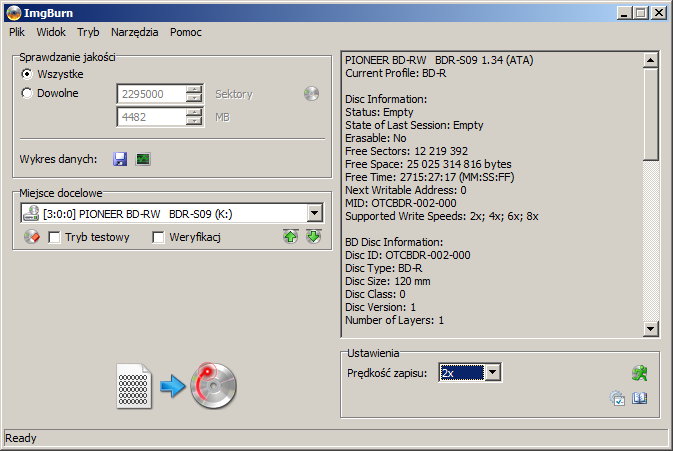Viewport: 673px width, 451px height.
Task: Click the selected 2x write speed value
Action: point(462,372)
